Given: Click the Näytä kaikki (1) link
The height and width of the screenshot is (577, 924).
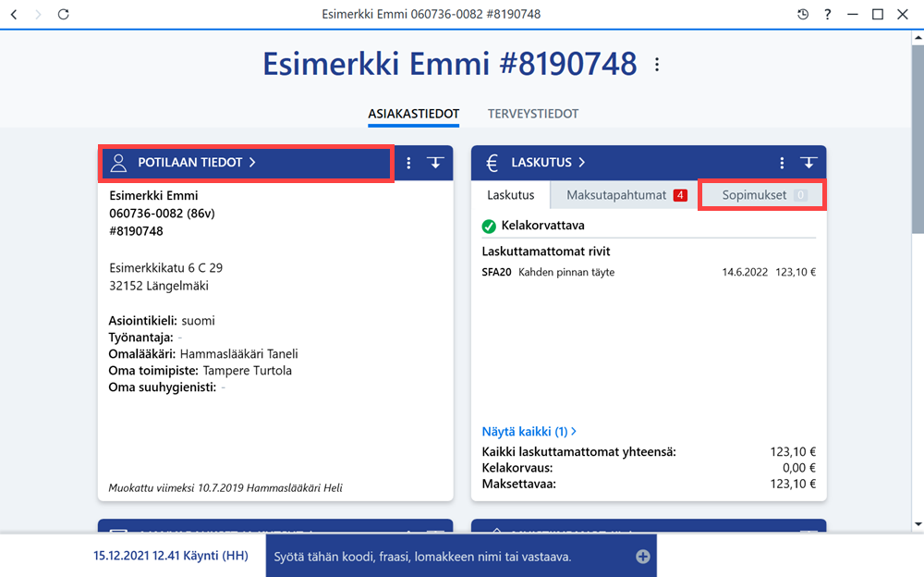Looking at the screenshot, I should tap(529, 432).
